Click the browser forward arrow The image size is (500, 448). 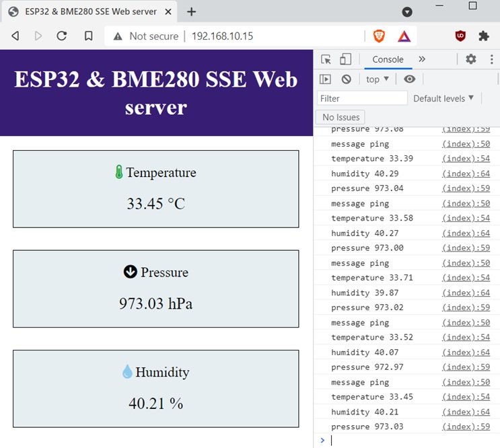click(x=38, y=36)
